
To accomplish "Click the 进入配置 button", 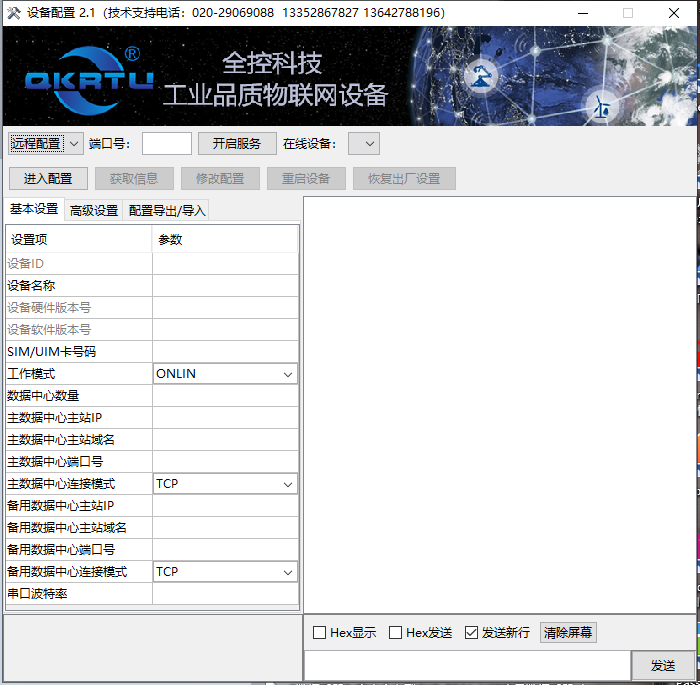I will [48, 179].
